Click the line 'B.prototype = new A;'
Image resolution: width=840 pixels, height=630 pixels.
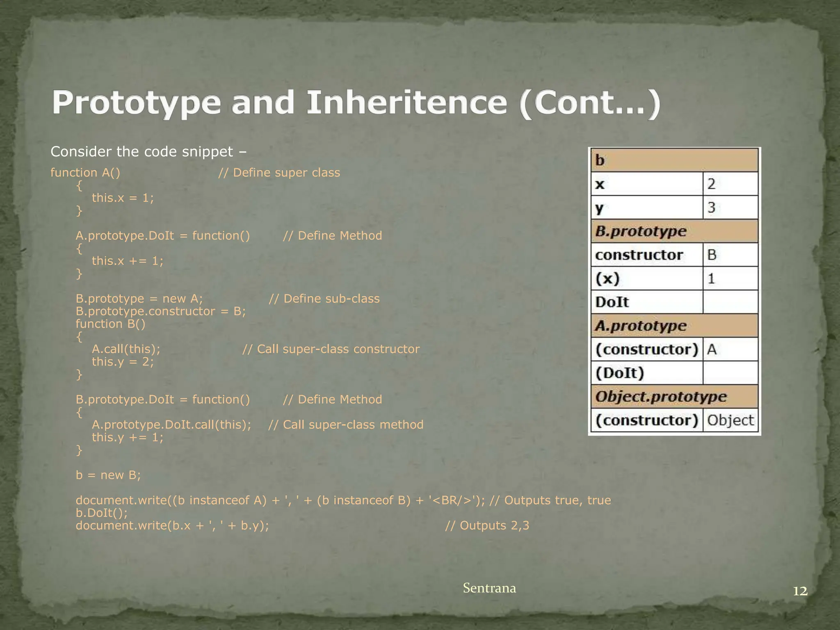pos(139,299)
